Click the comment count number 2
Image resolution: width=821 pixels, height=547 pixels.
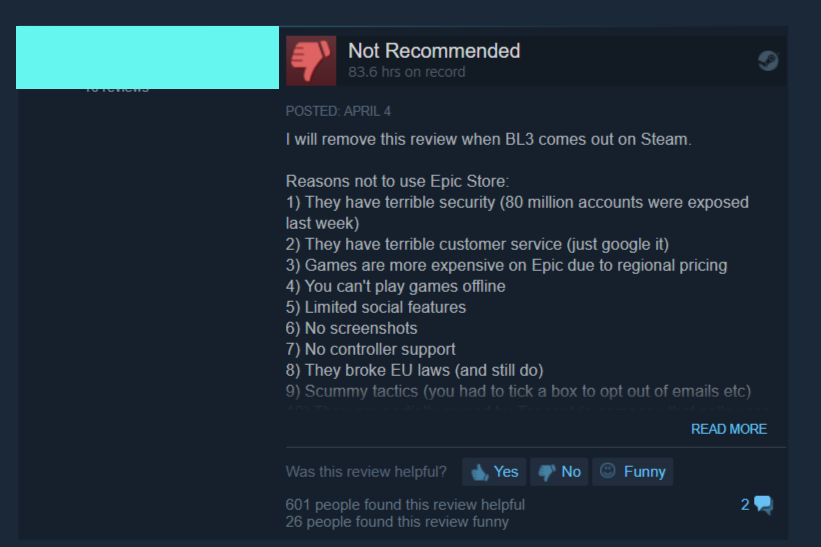(x=745, y=505)
